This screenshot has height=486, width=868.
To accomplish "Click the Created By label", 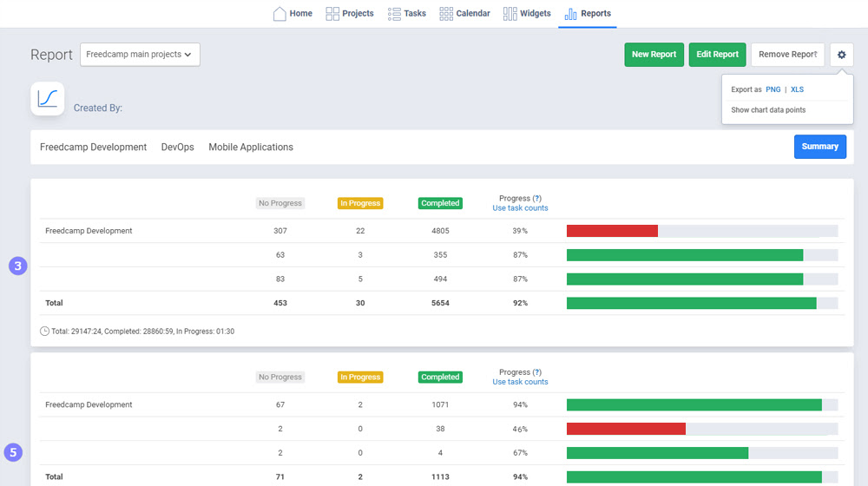I will tap(98, 108).
